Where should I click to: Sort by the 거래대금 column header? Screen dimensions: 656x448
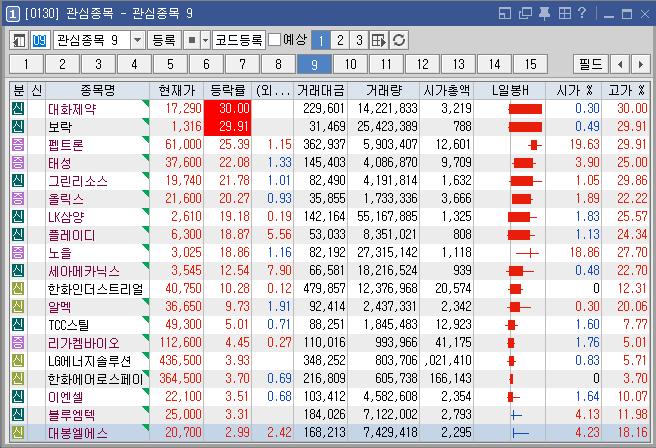tap(320, 90)
